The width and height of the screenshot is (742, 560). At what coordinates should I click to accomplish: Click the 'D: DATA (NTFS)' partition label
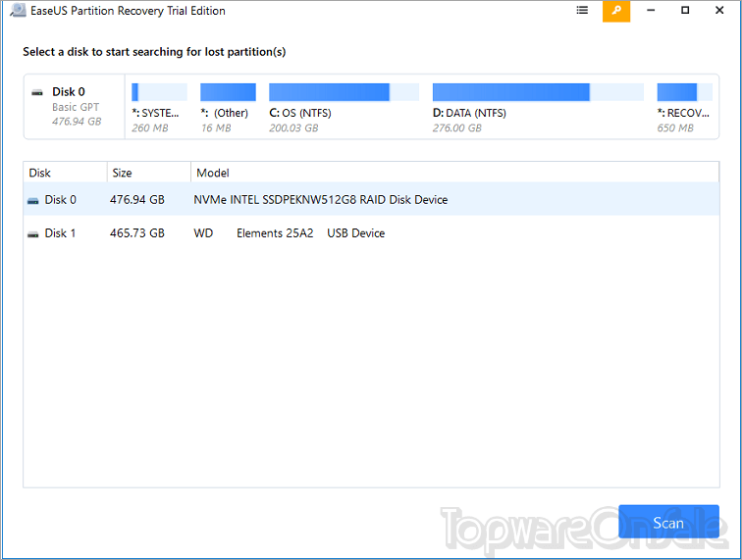click(x=469, y=113)
